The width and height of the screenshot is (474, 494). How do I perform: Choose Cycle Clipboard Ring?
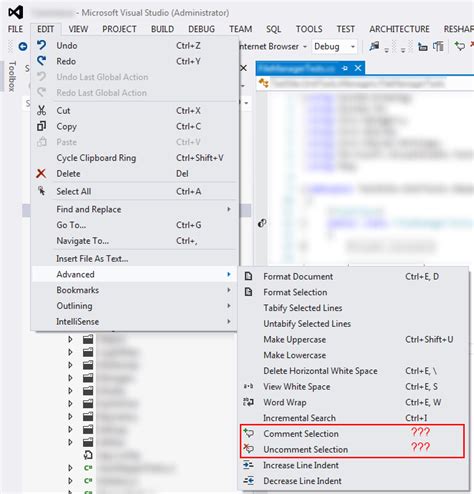tap(134, 158)
